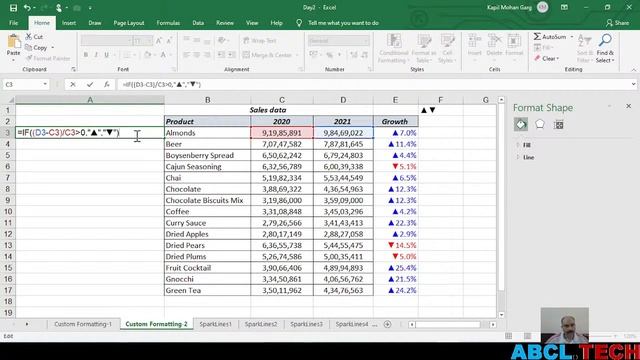The width and height of the screenshot is (640, 360).
Task: Switch to the Page Layout tab
Action: 129,23
